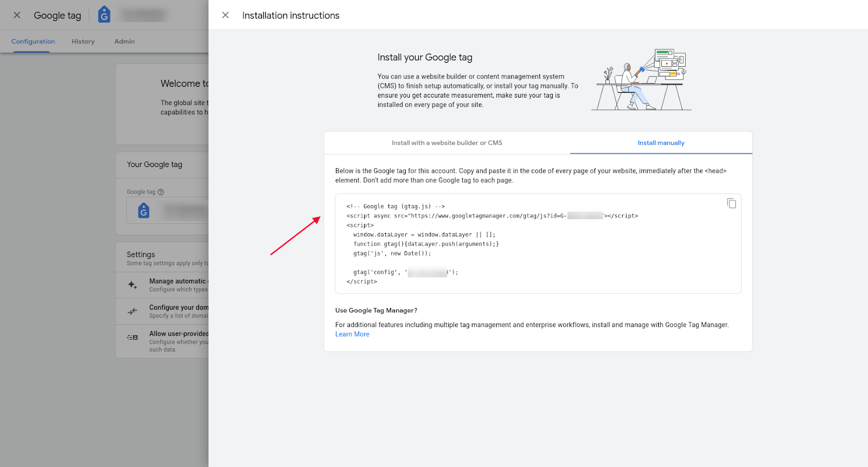
Task: Open the Configuration tab
Action: pos(33,41)
